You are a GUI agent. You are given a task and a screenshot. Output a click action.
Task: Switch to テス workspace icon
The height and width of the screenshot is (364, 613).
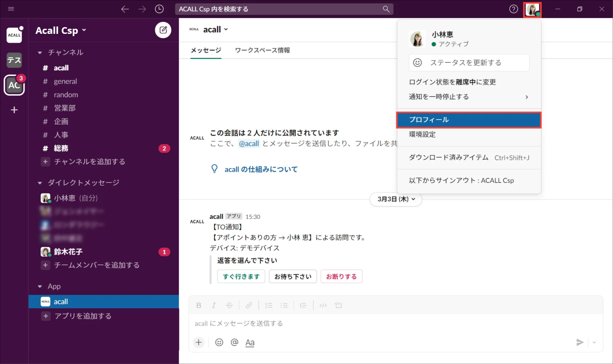coord(14,60)
